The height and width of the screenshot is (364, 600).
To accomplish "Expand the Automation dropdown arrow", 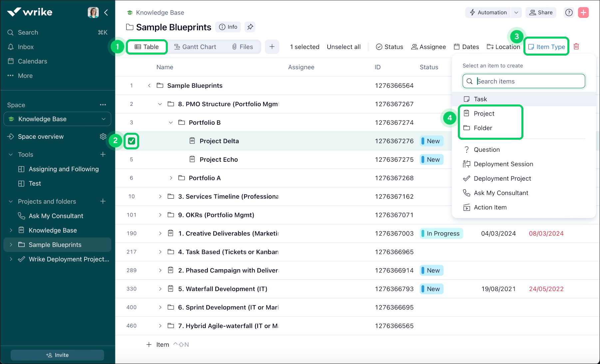I will [516, 13].
